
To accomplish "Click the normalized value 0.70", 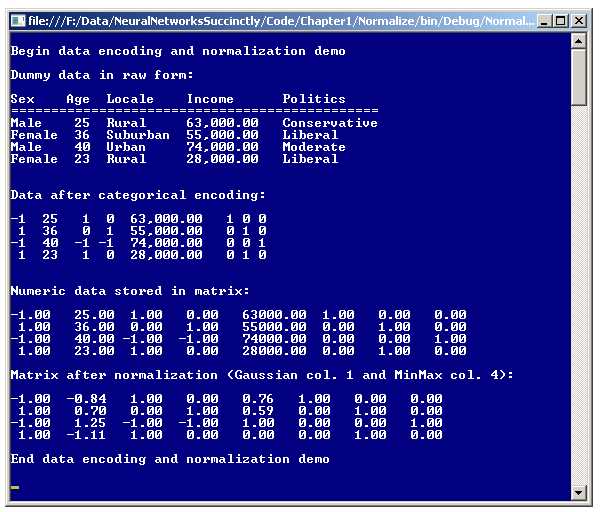I will 90,411.
